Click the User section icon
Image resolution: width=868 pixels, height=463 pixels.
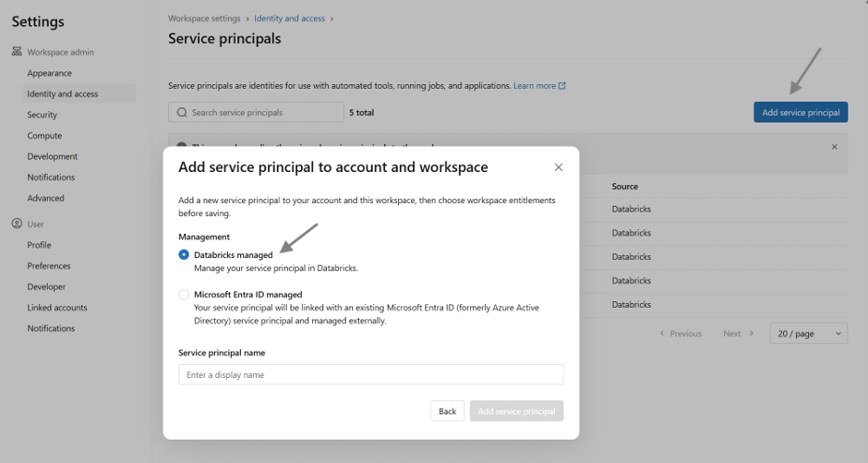tap(17, 224)
